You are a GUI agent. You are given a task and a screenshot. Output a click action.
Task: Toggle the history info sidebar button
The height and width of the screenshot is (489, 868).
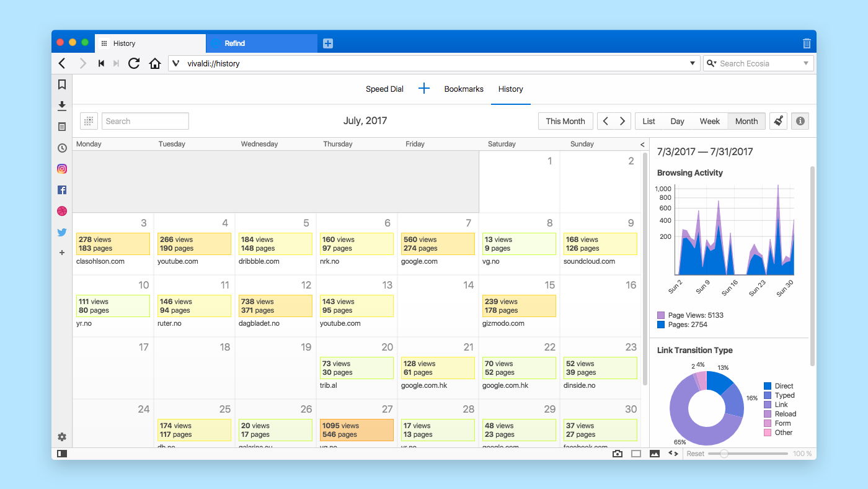tap(800, 121)
